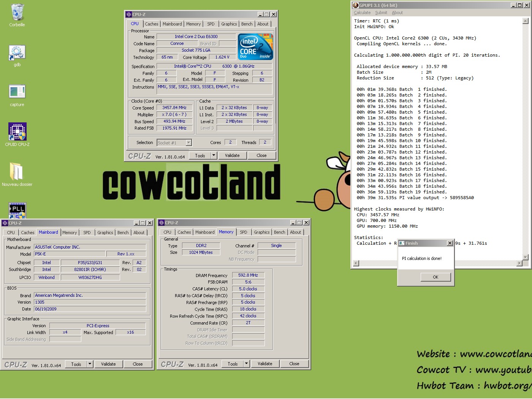Image resolution: width=532 pixels, height=399 pixels.
Task: Click GPUPI horizontal scrollbar right arrow
Action: pyautogui.click(x=519, y=263)
